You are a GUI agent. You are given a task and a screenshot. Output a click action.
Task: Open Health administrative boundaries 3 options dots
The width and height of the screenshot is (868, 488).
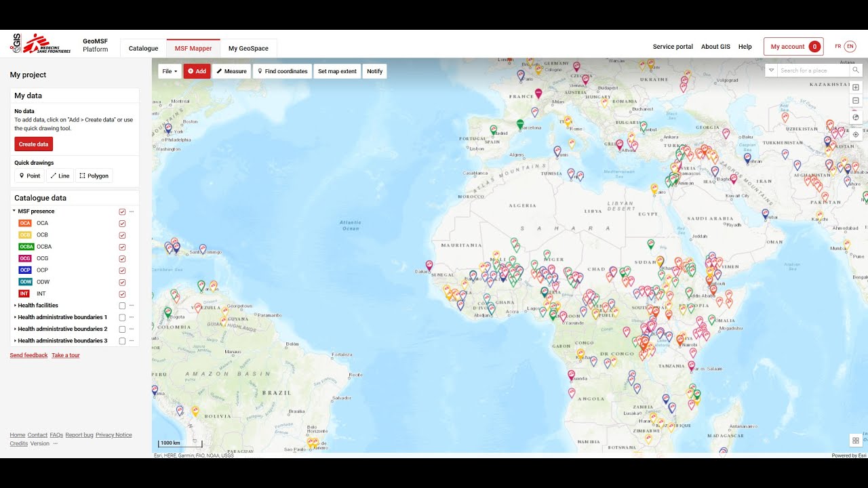(x=132, y=341)
